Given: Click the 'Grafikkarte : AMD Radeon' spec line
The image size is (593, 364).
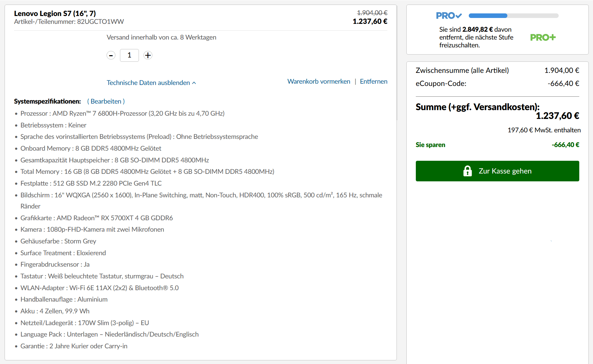Looking at the screenshot, I should 97,218.
